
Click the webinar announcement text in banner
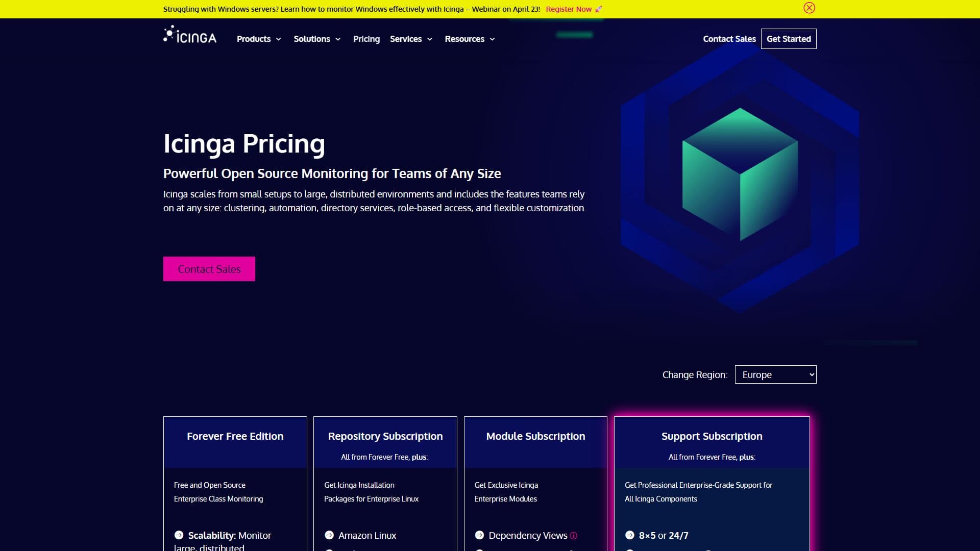click(352, 9)
